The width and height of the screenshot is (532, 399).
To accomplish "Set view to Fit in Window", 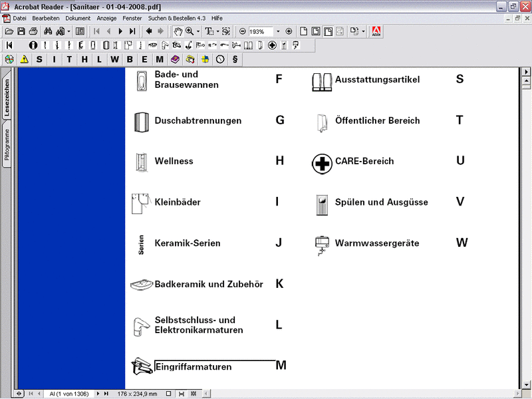I will (316, 31).
